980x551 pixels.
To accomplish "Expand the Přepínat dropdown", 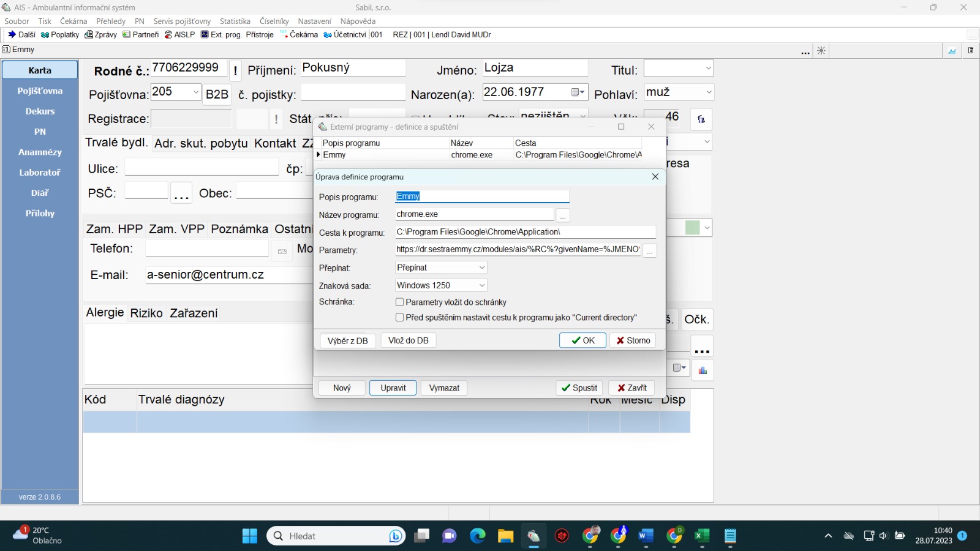I will pos(481,268).
